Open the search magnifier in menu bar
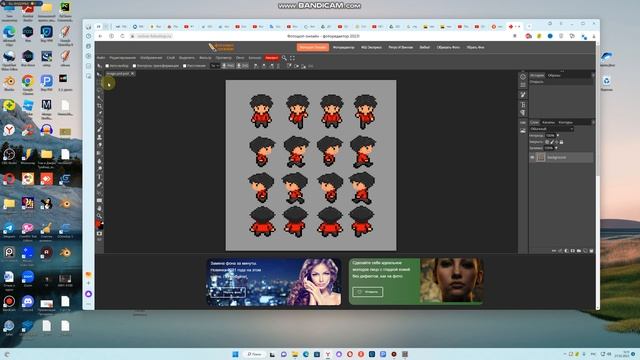The image size is (640, 360). tap(284, 58)
